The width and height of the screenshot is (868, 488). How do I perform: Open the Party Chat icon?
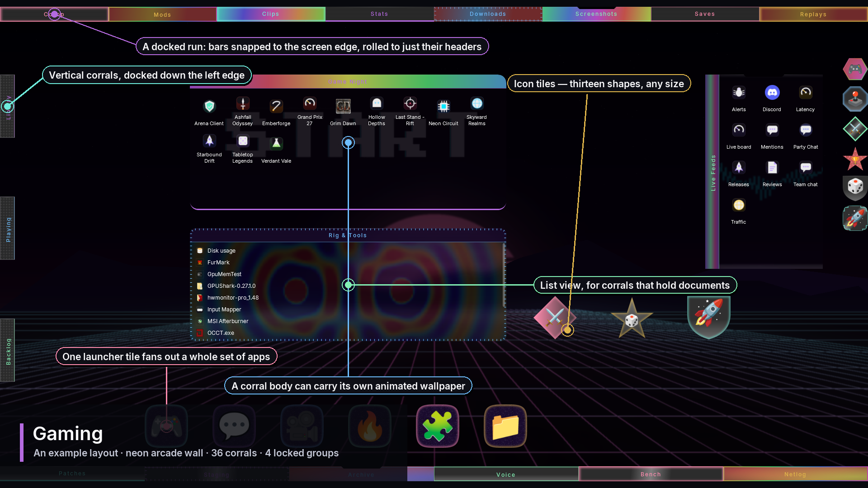coord(805,136)
